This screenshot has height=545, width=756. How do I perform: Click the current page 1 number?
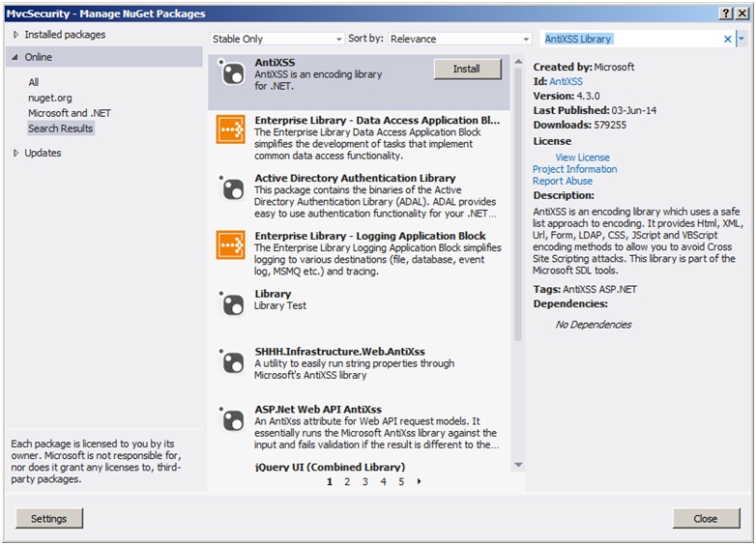(330, 481)
